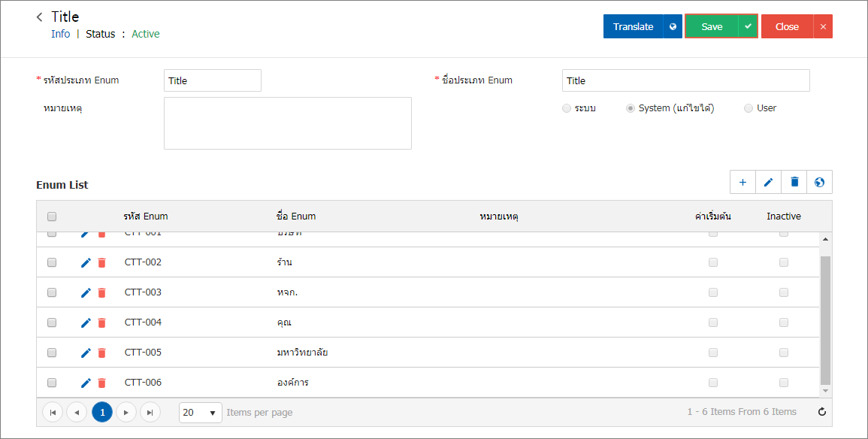Click the Enum List vertical scrollbar thumb
This screenshot has height=439, width=868.
[x=825, y=320]
